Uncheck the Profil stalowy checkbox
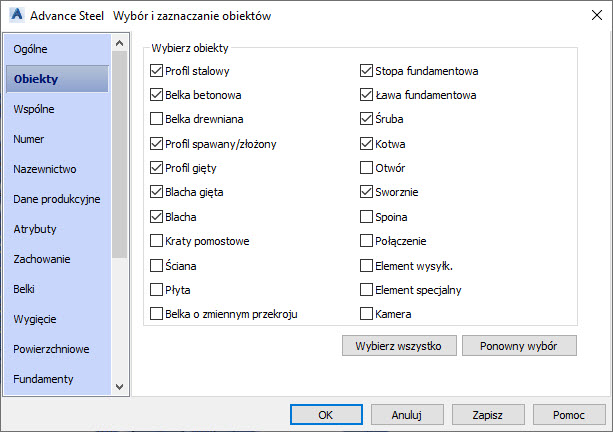Image resolution: width=613 pixels, height=432 pixels. point(157,72)
